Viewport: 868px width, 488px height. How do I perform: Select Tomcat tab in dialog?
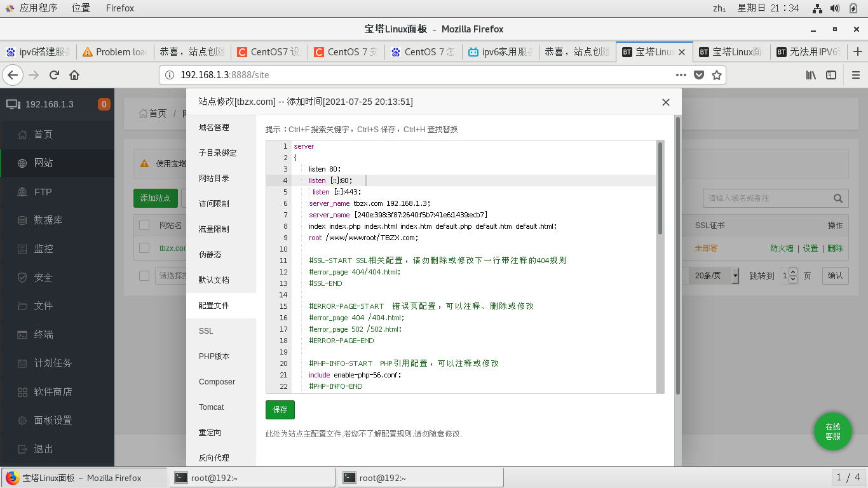coord(221,407)
